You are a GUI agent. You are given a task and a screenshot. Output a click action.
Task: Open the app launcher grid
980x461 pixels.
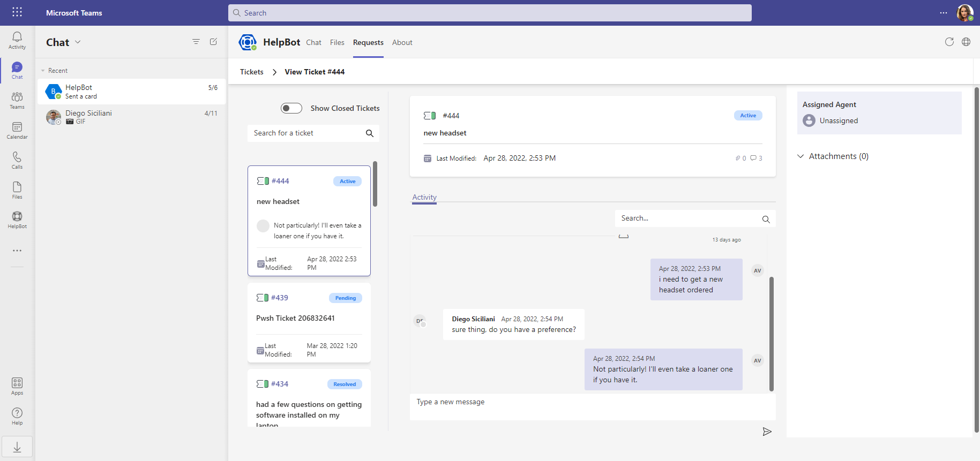tap(17, 12)
